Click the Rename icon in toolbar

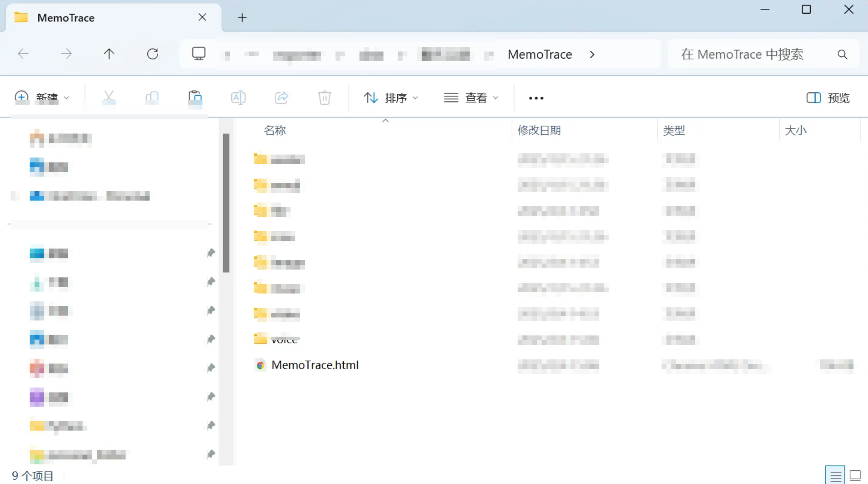coord(238,97)
